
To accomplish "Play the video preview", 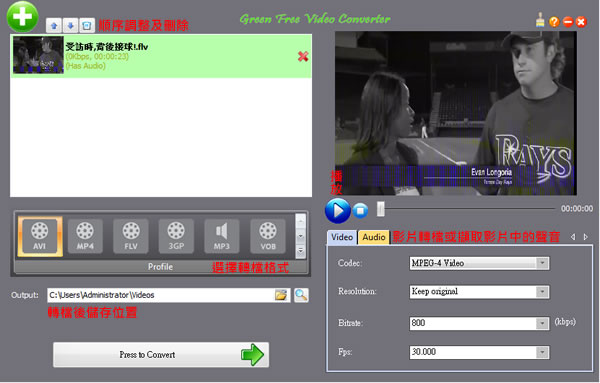I will 338,210.
